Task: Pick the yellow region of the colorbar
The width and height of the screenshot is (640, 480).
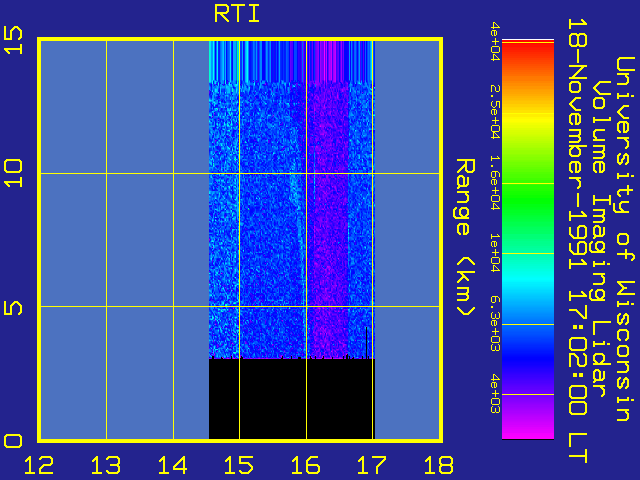Action: pos(528,122)
